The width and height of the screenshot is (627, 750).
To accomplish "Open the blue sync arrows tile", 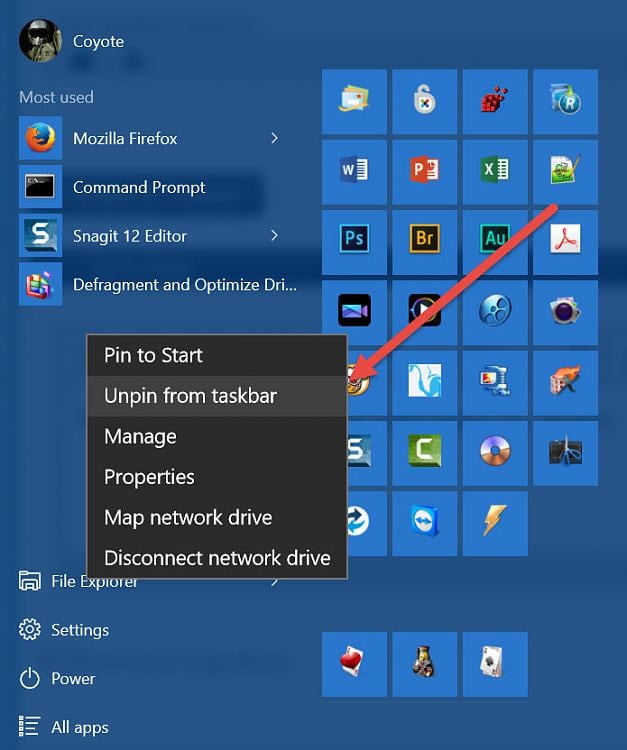I will pos(366,523).
